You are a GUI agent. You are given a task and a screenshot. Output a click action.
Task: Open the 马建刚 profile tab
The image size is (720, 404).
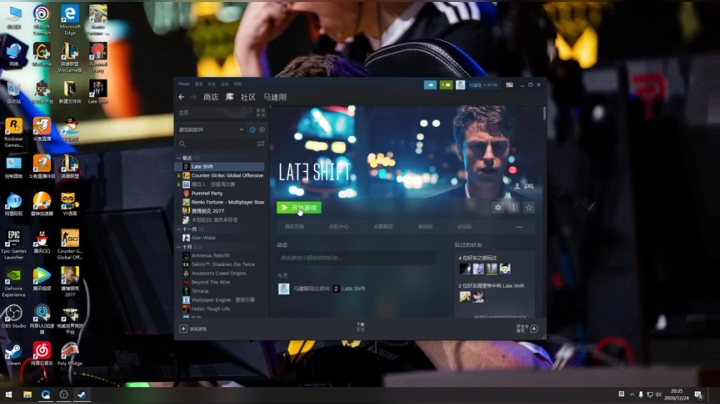[275, 97]
